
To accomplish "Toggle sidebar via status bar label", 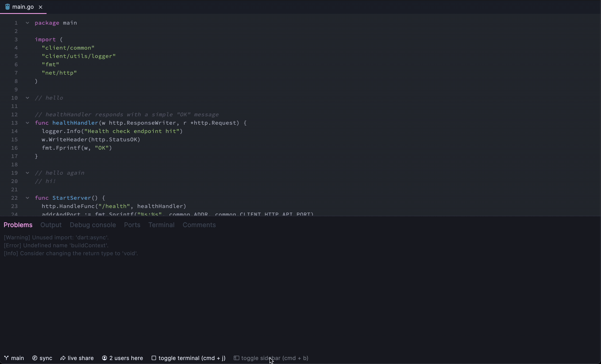I will pos(275,358).
